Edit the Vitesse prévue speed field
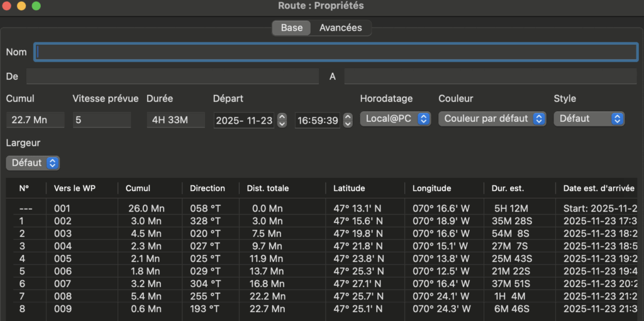The width and height of the screenshot is (644, 321). 101,119
